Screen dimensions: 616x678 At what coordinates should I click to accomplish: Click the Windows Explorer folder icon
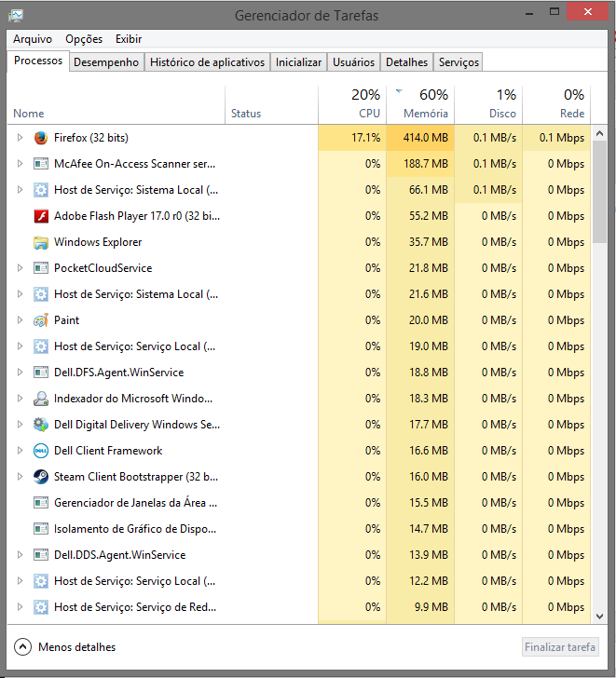point(41,242)
